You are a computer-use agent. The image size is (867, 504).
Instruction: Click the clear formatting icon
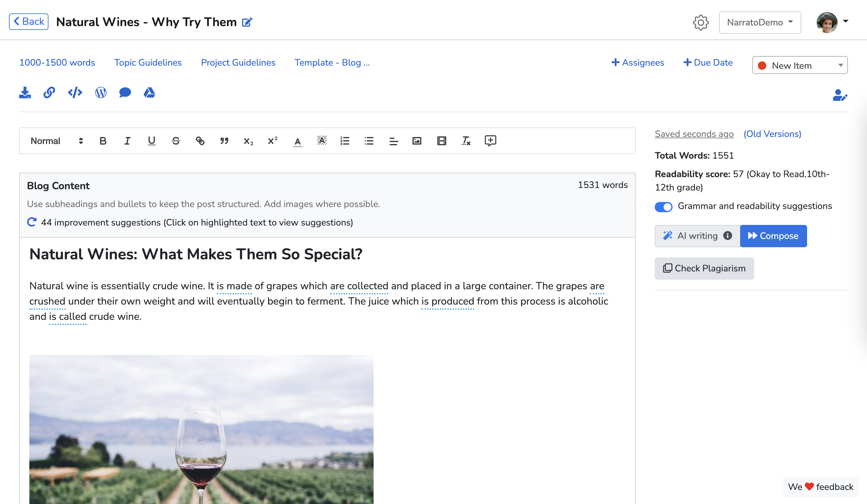click(x=466, y=141)
